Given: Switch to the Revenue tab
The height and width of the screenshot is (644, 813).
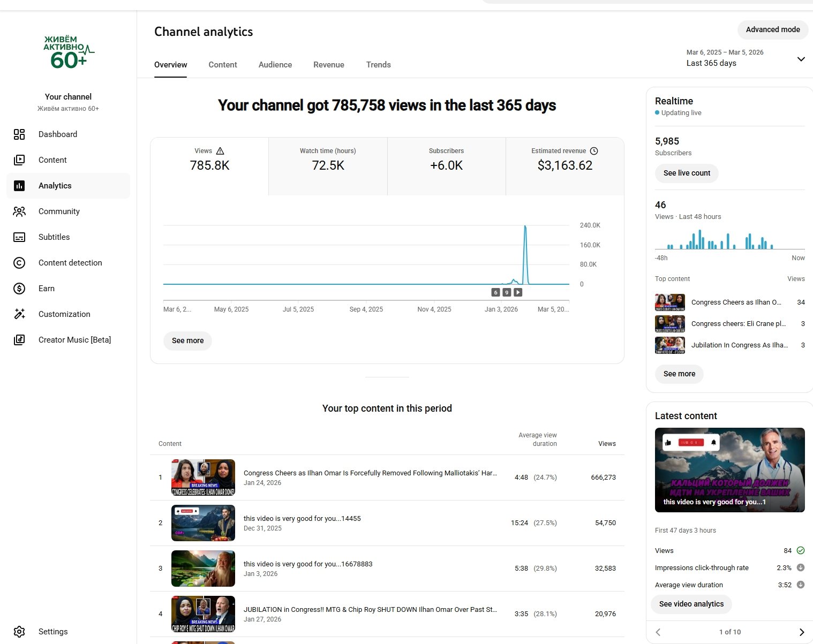Looking at the screenshot, I should tap(329, 65).
